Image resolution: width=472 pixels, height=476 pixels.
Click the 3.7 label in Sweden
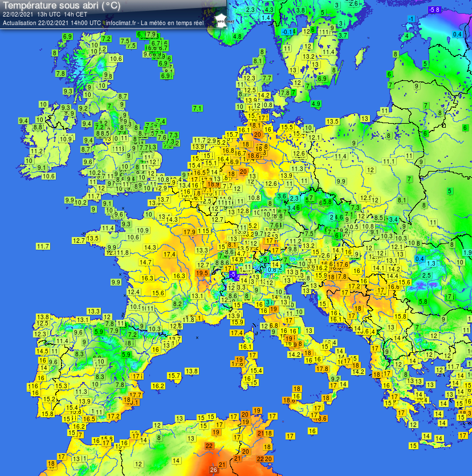pos(343,35)
